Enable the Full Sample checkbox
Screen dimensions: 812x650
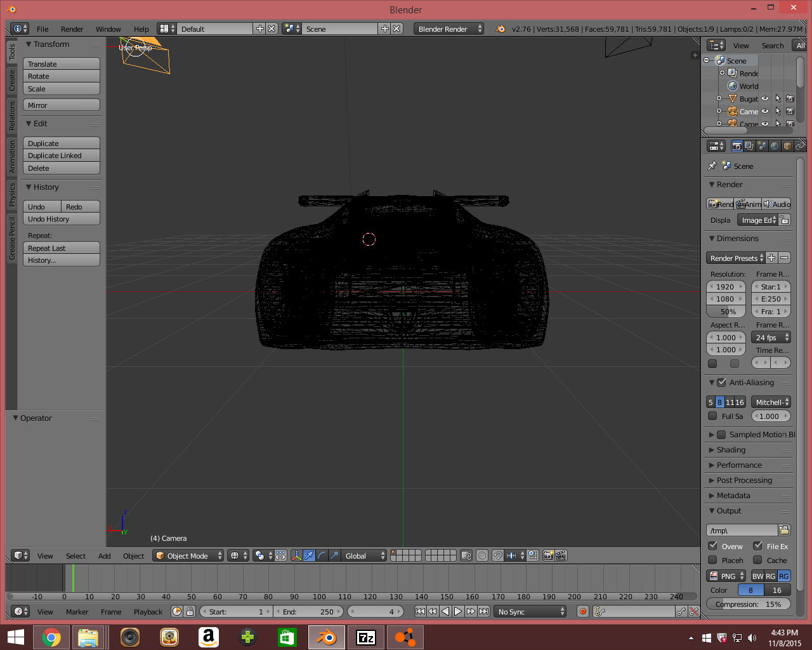[712, 416]
